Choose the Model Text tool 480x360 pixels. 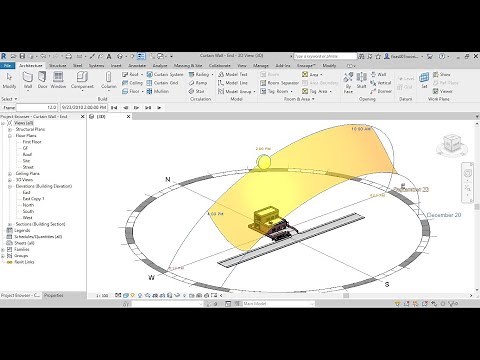[233, 74]
